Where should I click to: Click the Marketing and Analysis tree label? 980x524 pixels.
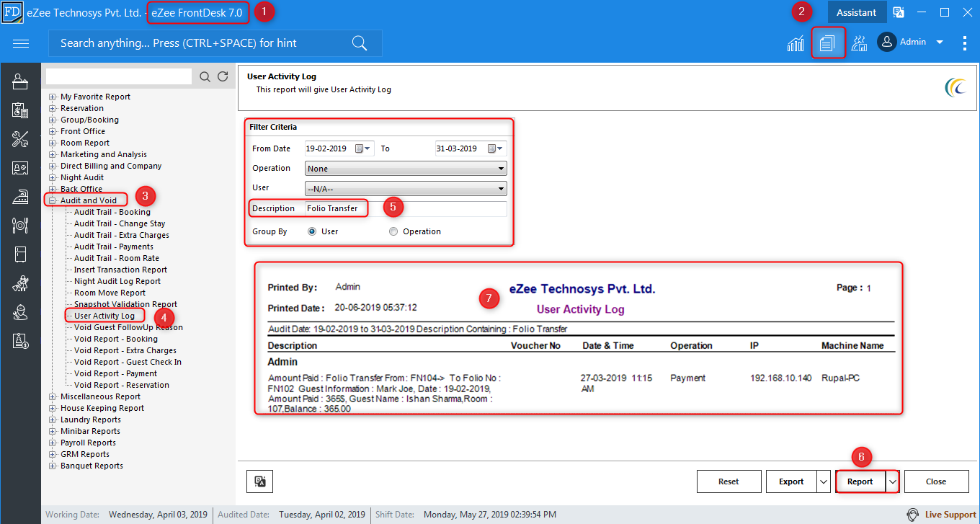click(104, 154)
